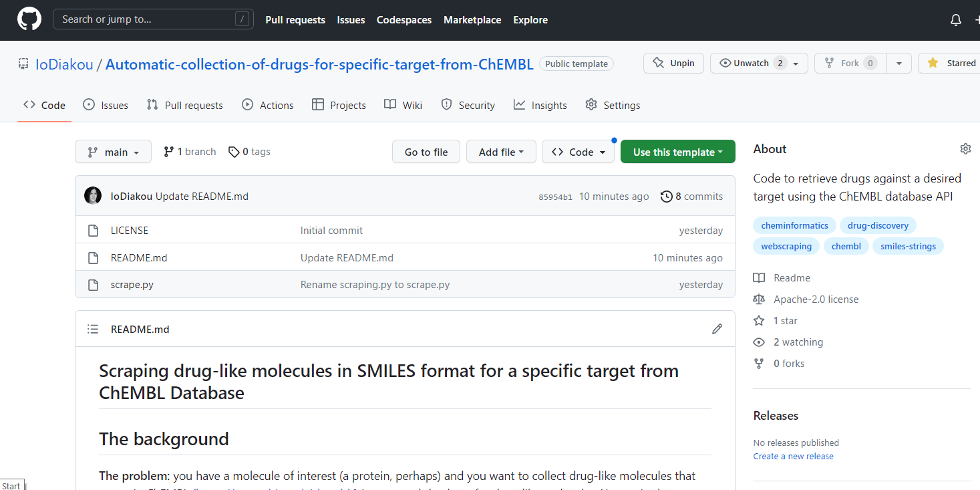The image size is (980, 490).
Task: Open the scrape.py file
Action: tap(132, 284)
